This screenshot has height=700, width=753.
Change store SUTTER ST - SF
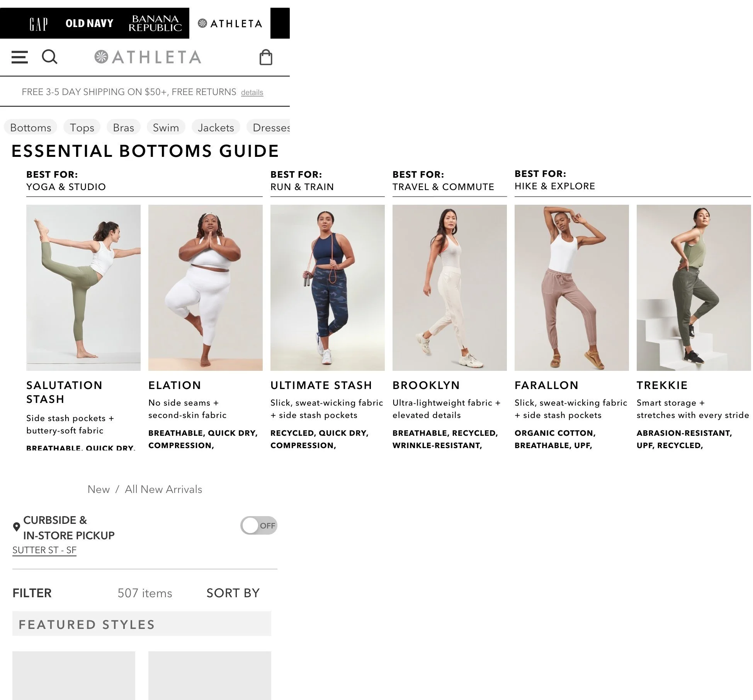click(44, 550)
